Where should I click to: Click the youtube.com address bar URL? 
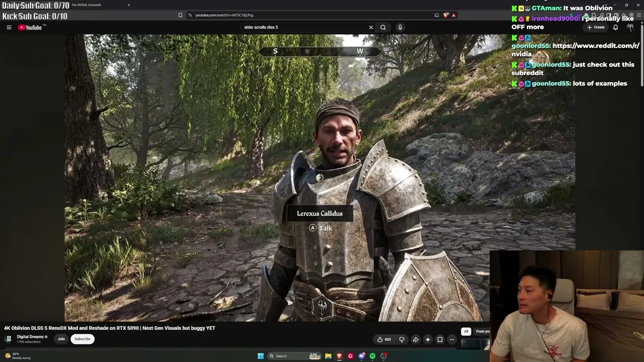click(224, 15)
